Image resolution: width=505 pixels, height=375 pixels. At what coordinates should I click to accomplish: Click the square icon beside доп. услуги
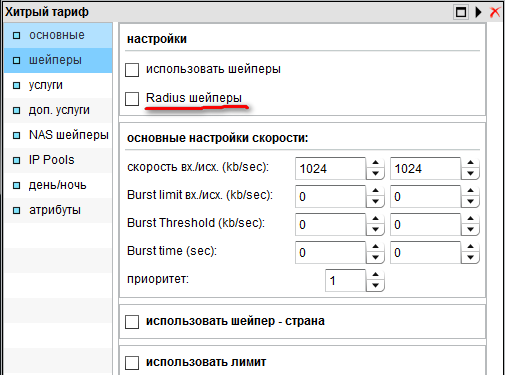[16, 111]
